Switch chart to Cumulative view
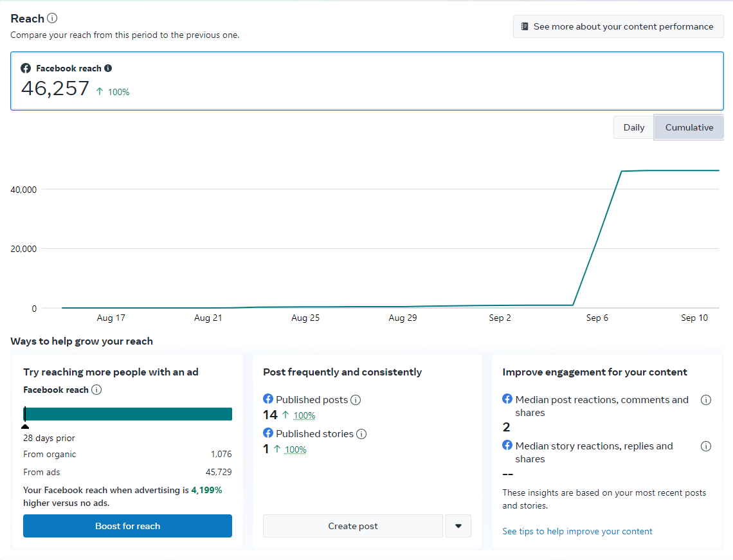This screenshot has width=733, height=560. coord(689,127)
